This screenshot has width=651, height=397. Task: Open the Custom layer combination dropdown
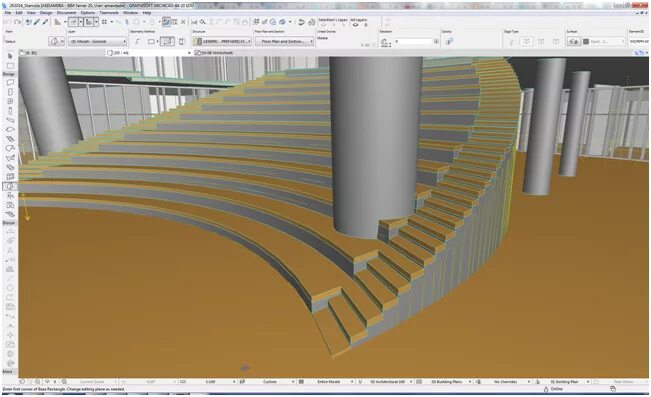271,381
